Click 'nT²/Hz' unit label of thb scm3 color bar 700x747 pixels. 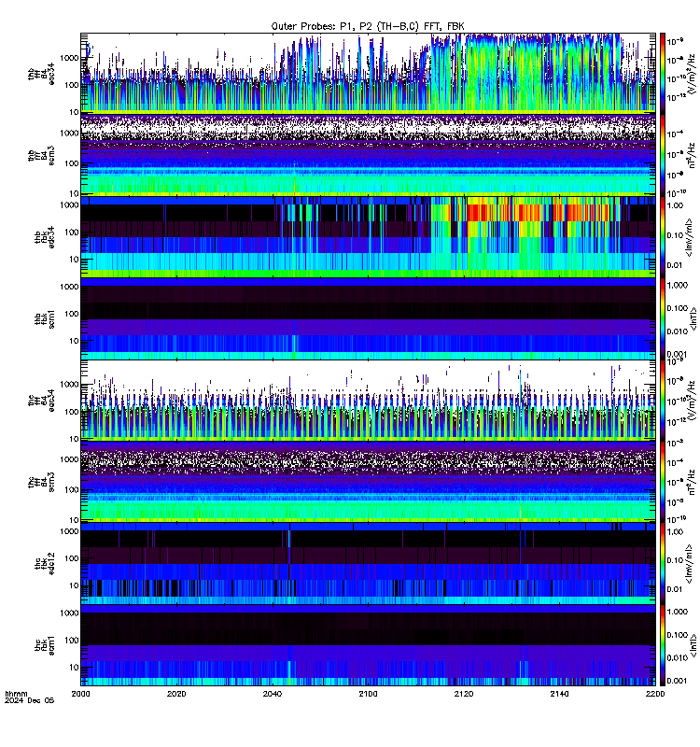693,155
